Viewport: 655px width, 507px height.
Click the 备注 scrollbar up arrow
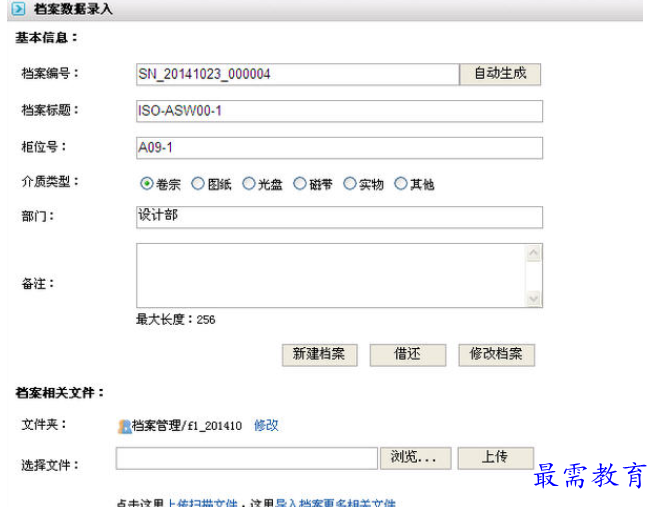click(533, 253)
